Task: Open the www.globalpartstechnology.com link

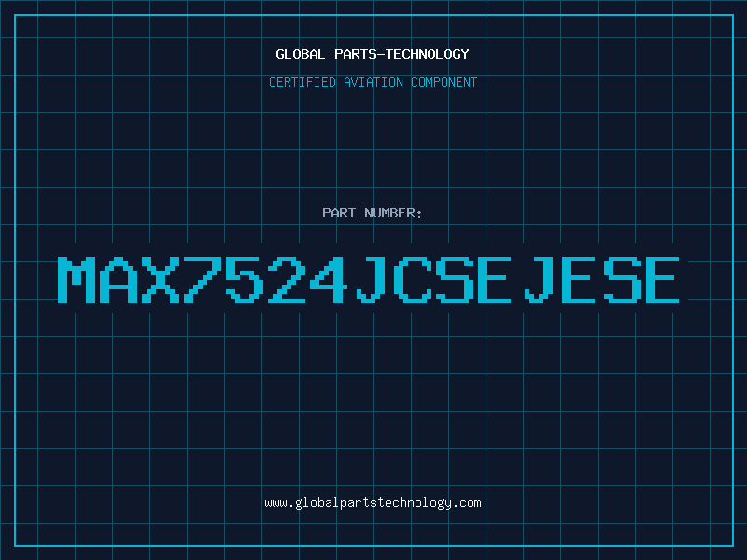Action: 373,503
